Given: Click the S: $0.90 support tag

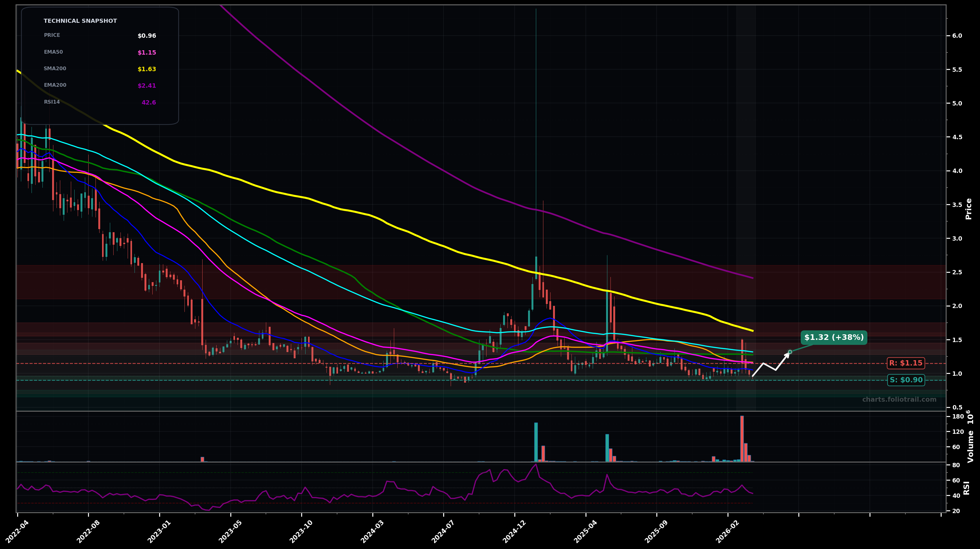Looking at the screenshot, I should point(906,380).
